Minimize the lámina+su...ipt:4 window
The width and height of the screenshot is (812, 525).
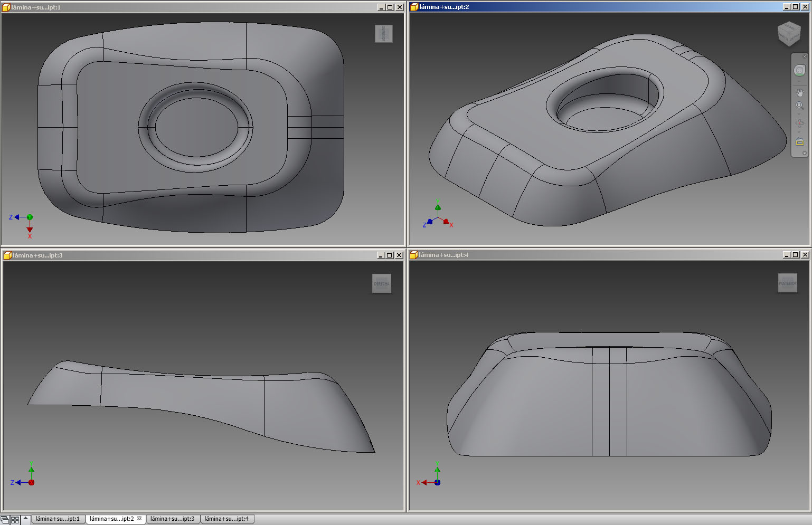(787, 255)
